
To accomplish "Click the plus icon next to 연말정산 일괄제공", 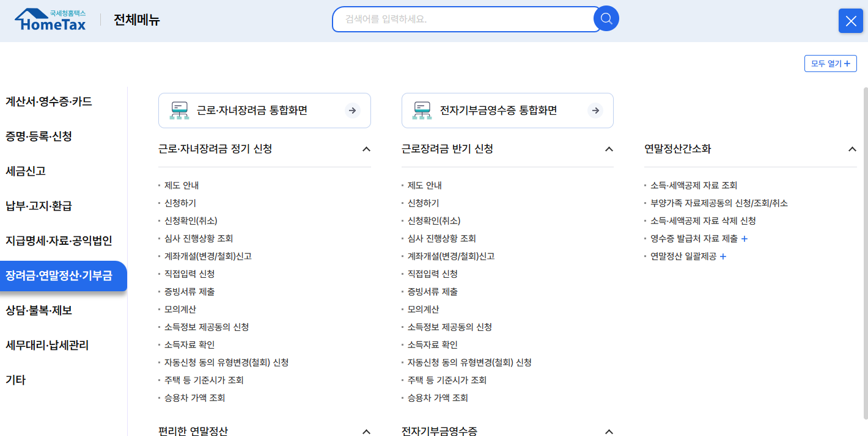I will [x=723, y=257].
